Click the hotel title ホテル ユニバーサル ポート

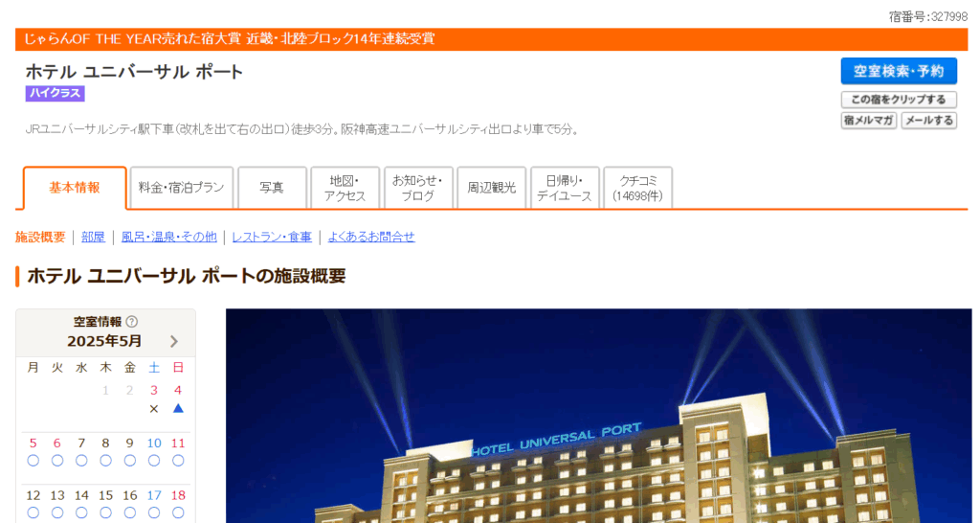134,72
